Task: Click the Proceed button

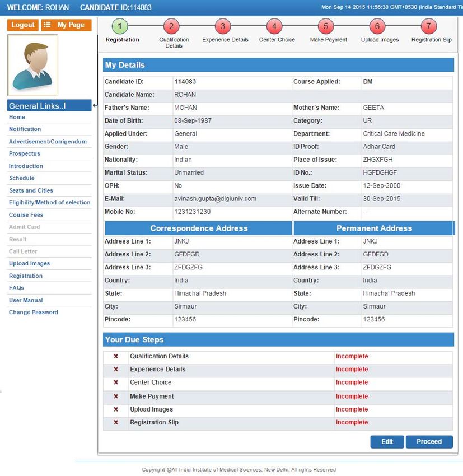Action: (429, 442)
